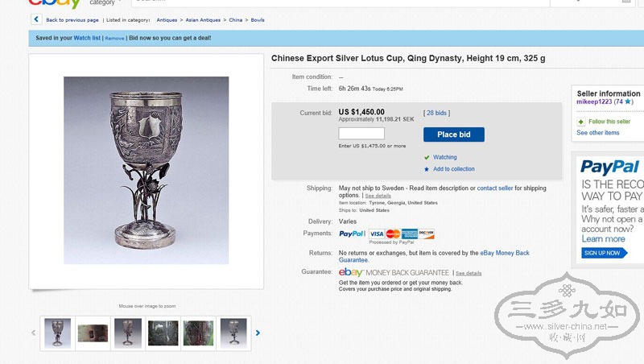Click the PayPal payment logo
The width and height of the screenshot is (644, 364).
coord(352,234)
